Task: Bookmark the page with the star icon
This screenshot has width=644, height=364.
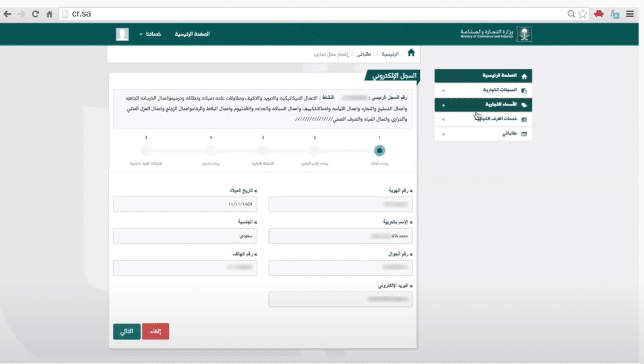Action: coord(583,14)
